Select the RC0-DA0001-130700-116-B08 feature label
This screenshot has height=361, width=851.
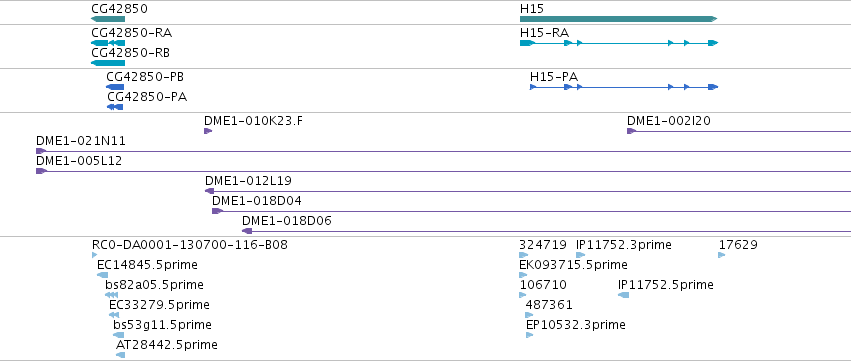point(190,245)
